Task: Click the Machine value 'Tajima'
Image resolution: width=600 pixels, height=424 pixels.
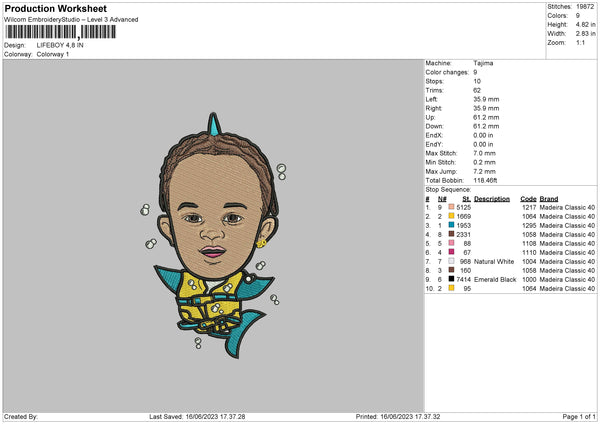Action: [x=483, y=63]
